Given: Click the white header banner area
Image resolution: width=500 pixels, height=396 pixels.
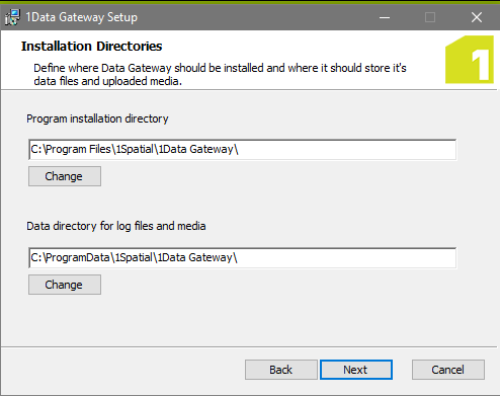Looking at the screenshot, I should (249, 60).
